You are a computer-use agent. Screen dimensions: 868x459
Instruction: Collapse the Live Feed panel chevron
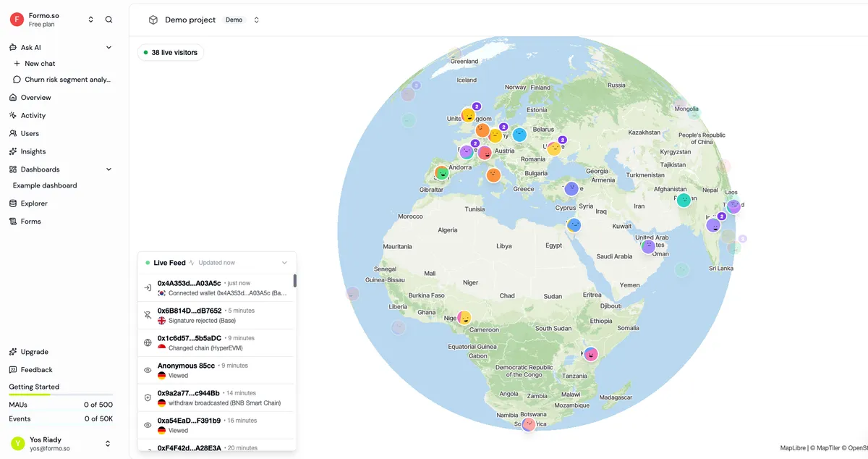[284, 263]
